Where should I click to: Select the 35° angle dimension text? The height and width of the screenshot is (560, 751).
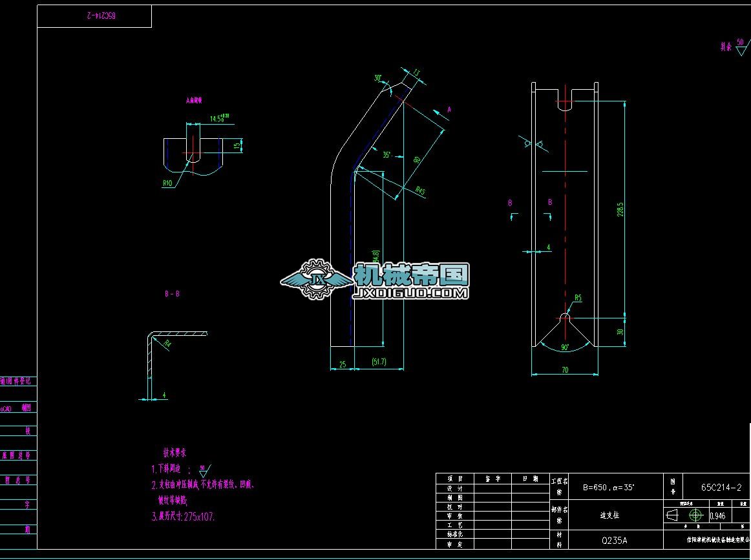(x=386, y=155)
